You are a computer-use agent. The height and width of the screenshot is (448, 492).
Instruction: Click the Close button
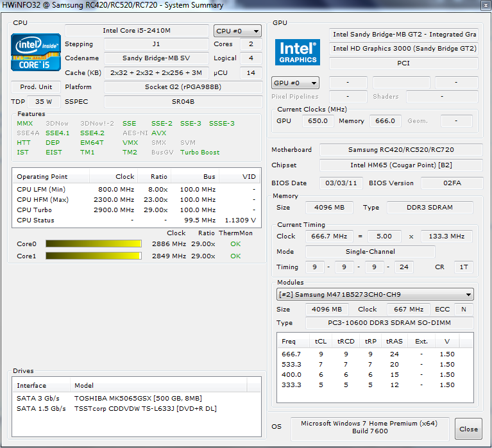(x=468, y=429)
